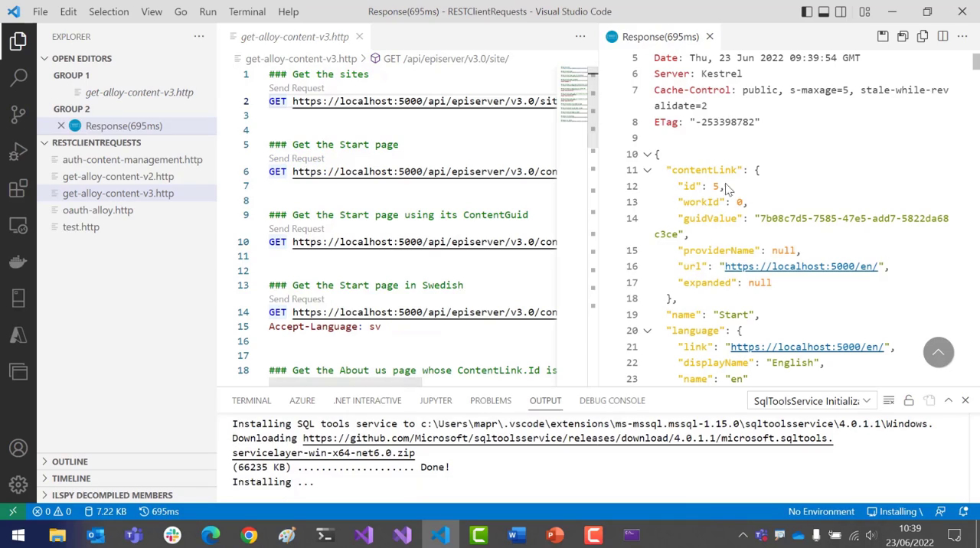Open the Manage gear icon
This screenshot has width=980, height=548.
(18, 484)
